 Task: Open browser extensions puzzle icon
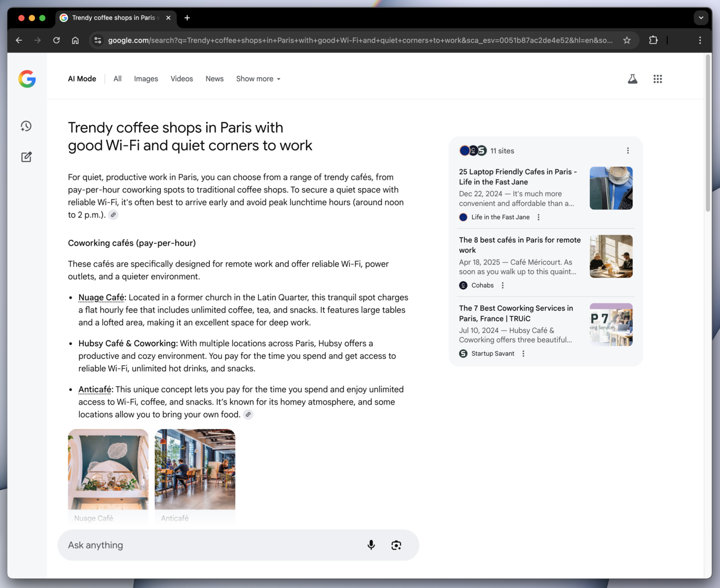653,40
